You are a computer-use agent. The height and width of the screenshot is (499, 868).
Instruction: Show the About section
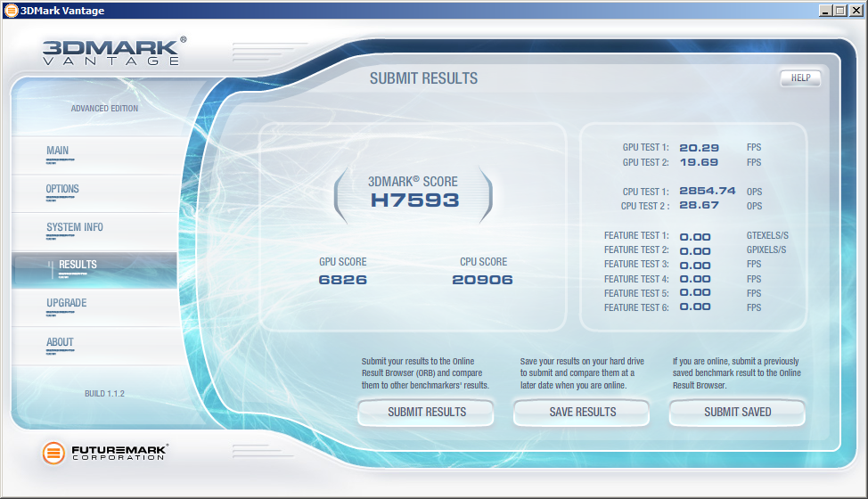pyautogui.click(x=61, y=343)
